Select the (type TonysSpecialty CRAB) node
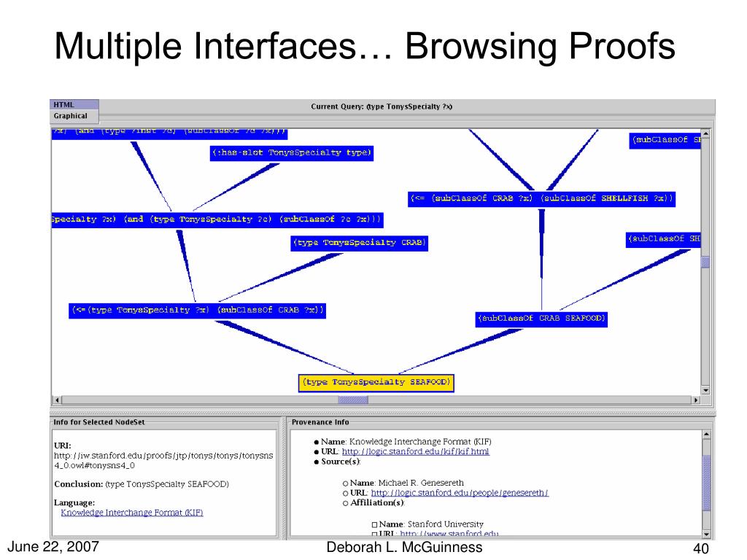The height and width of the screenshot is (560, 747). pos(359,243)
